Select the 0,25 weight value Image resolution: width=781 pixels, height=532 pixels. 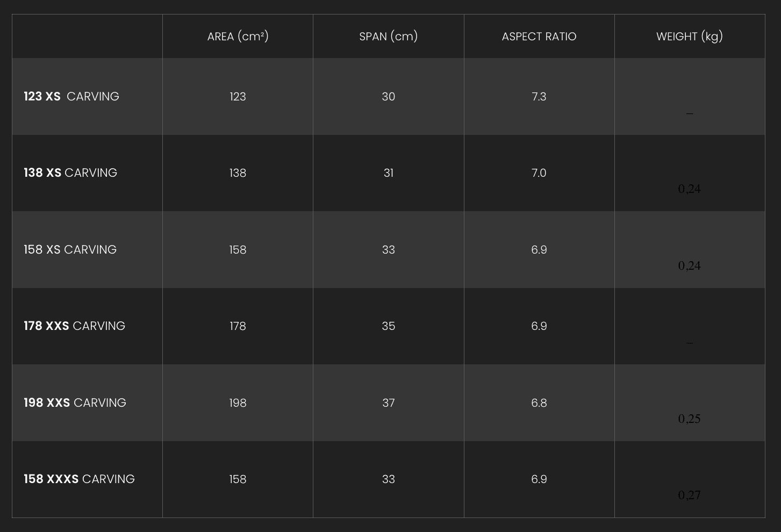[690, 419]
